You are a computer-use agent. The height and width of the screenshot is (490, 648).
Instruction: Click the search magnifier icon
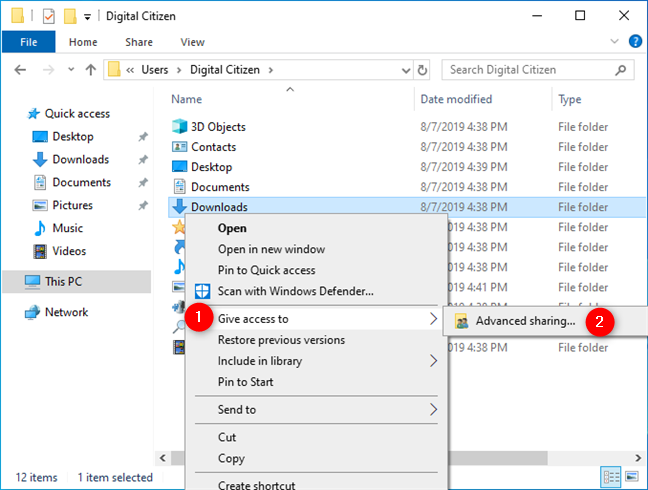click(x=620, y=70)
